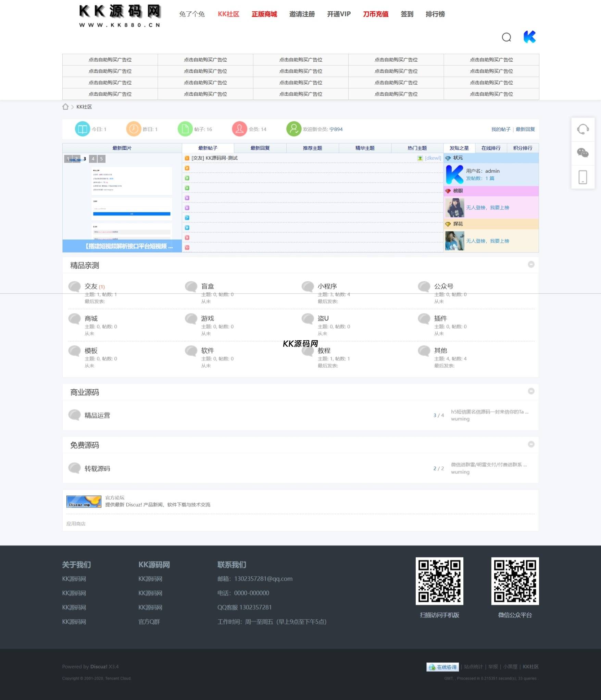
Task: Click the first 点击自助购买广告位 ad slot
Action: 110,60
